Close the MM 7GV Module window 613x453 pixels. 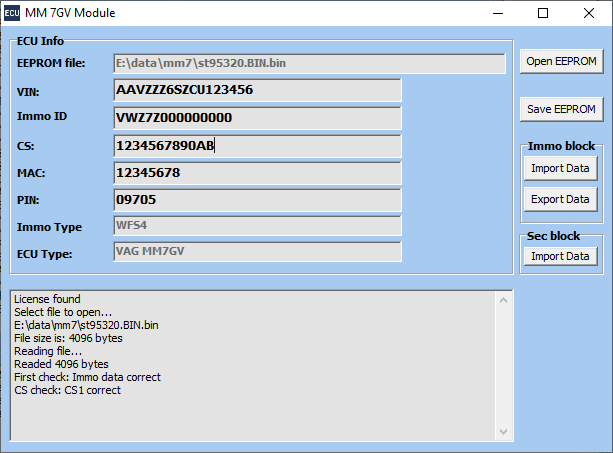pyautogui.click(x=589, y=13)
